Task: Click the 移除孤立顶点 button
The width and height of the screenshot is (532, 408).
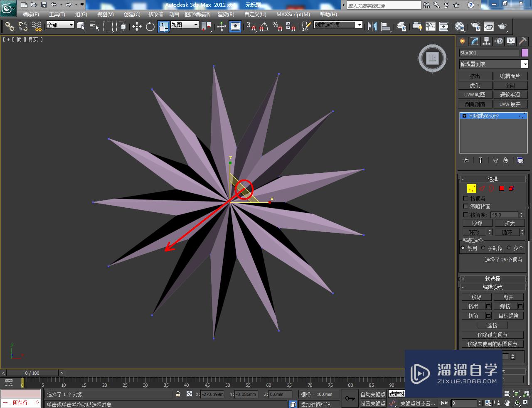Action: (x=492, y=335)
